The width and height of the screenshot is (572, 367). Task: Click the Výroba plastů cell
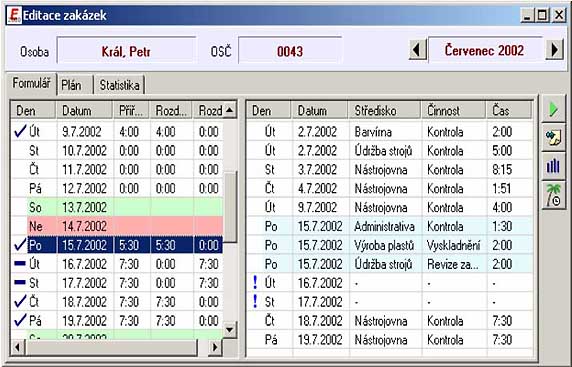pos(384,245)
